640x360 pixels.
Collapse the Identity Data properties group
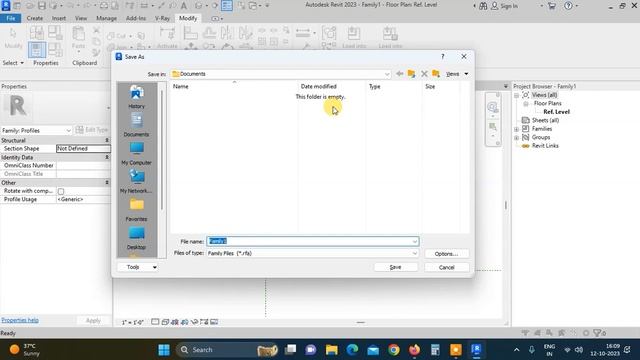click(x=107, y=157)
